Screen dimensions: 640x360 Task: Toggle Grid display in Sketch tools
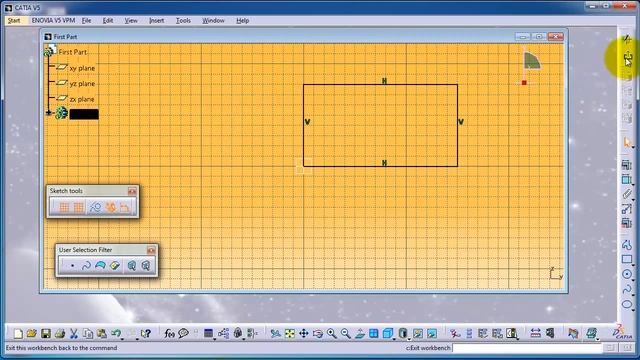(64, 207)
